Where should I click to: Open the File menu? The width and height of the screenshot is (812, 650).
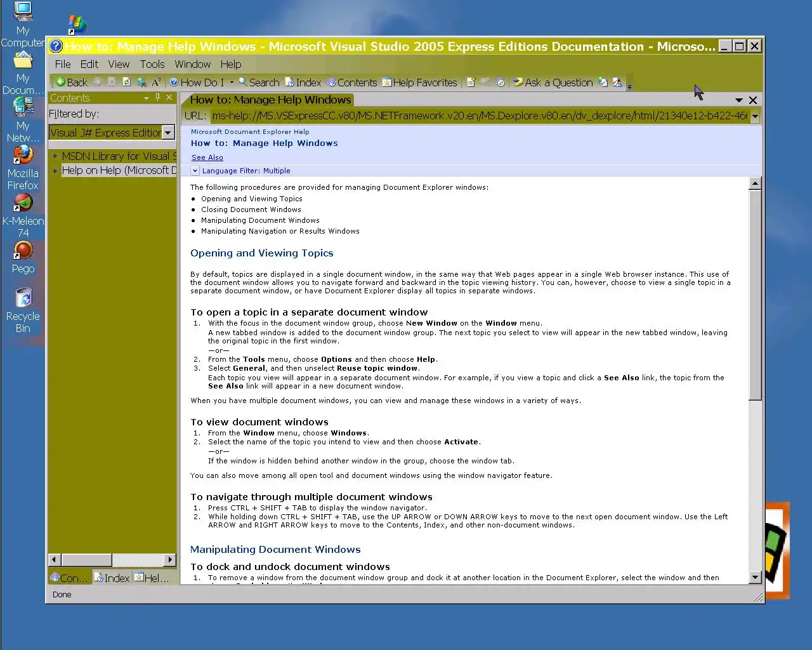pos(63,64)
